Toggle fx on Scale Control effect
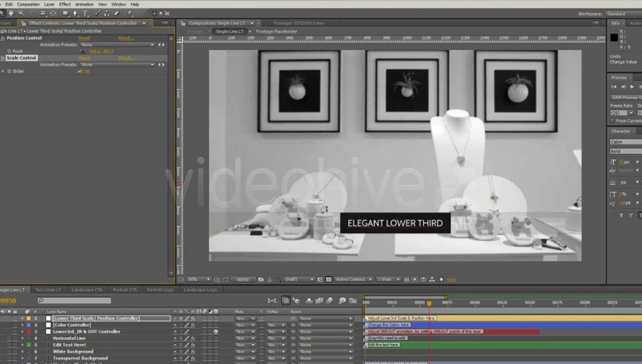Viewport: 642px width, 364px height. coord(3,58)
